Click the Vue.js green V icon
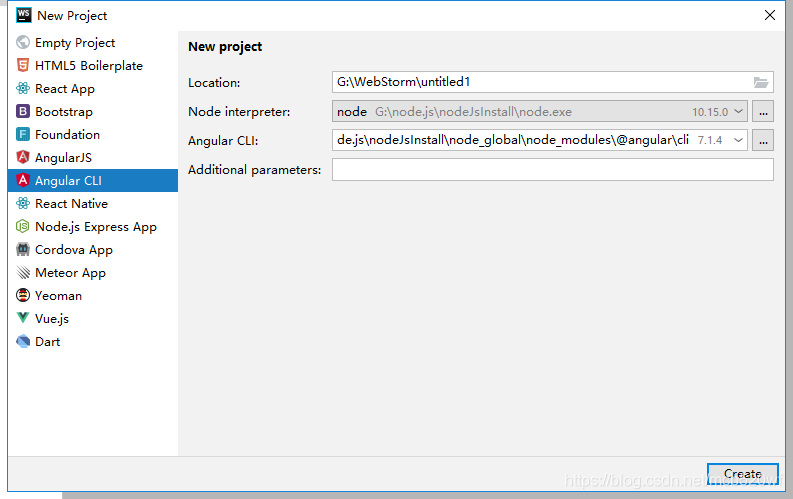The height and width of the screenshot is (499, 793). (x=23, y=318)
